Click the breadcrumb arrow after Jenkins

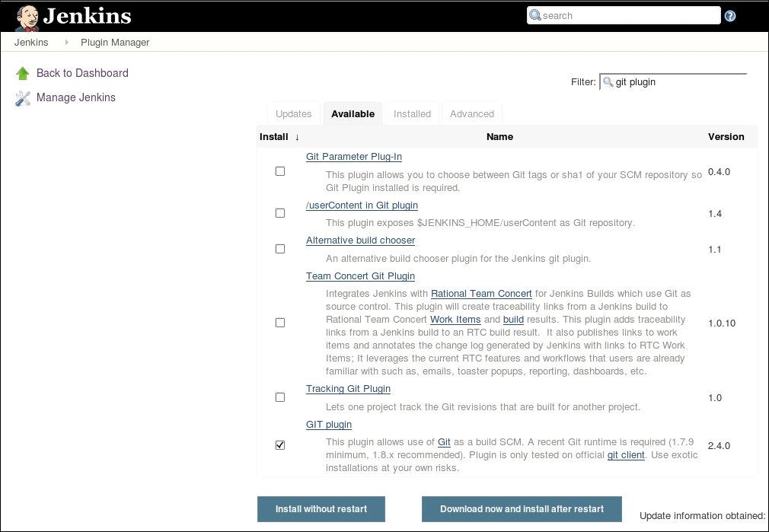(66, 43)
